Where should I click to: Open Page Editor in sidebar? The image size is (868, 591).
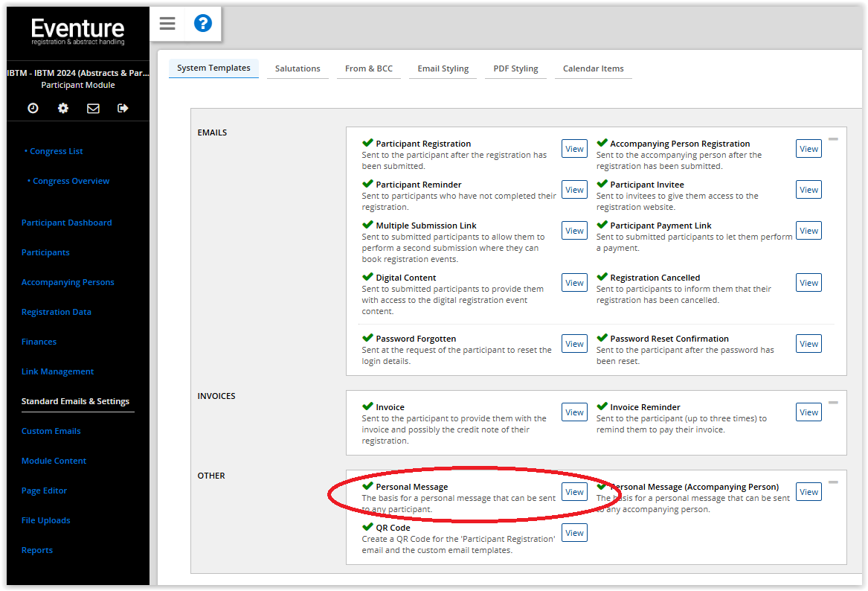(x=44, y=491)
